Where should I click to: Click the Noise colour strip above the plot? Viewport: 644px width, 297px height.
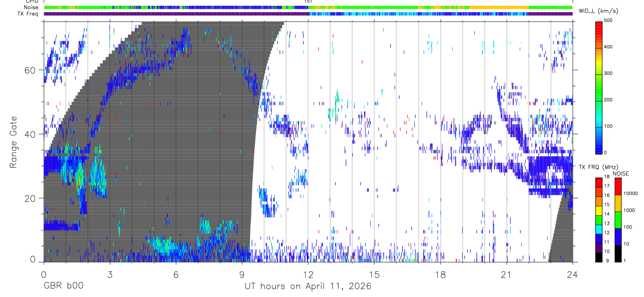tap(308, 7)
